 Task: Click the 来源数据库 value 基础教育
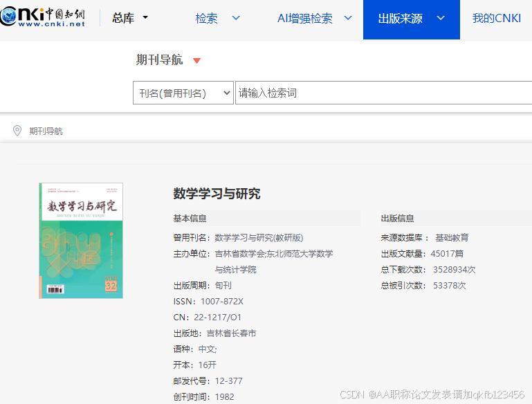coord(452,237)
